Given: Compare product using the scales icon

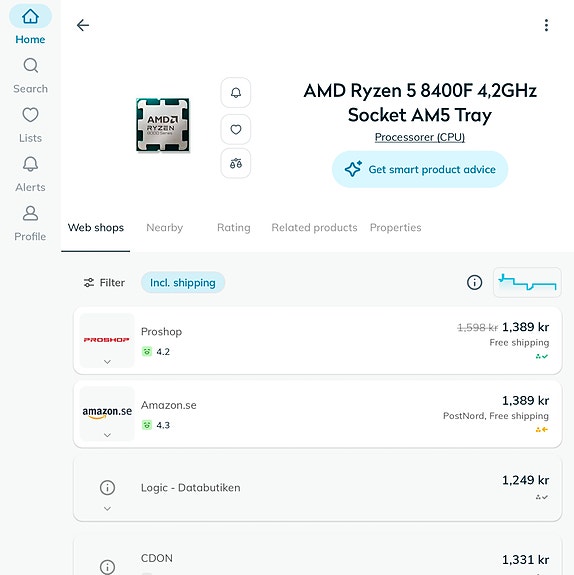Looking at the screenshot, I should pyautogui.click(x=236, y=163).
